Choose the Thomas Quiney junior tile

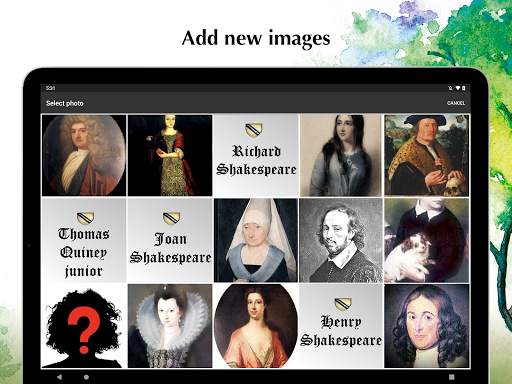click(84, 240)
